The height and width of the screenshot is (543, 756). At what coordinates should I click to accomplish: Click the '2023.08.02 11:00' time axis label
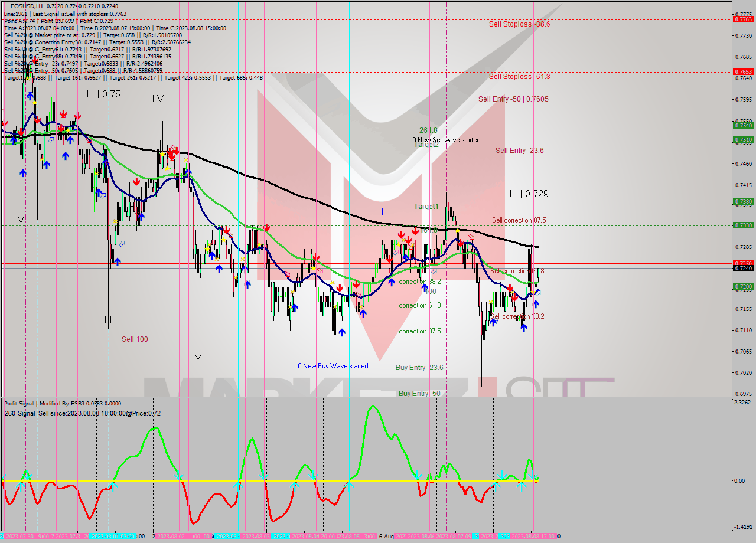[x=183, y=537]
